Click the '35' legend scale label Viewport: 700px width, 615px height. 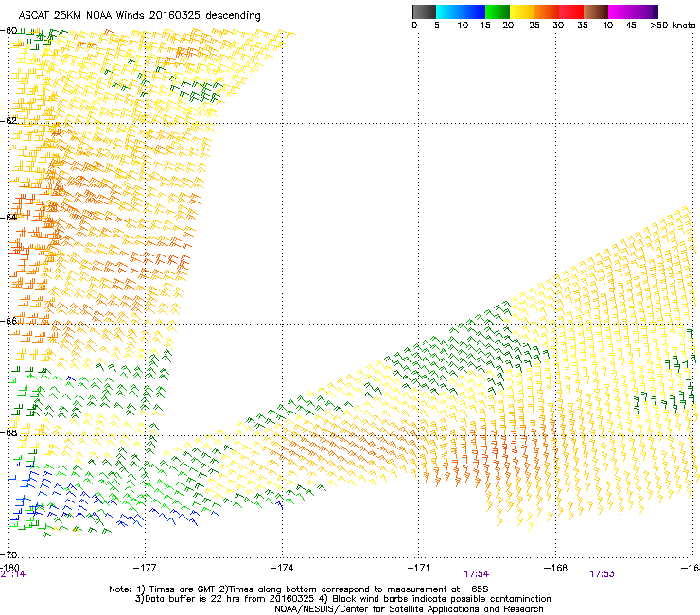coord(583,26)
